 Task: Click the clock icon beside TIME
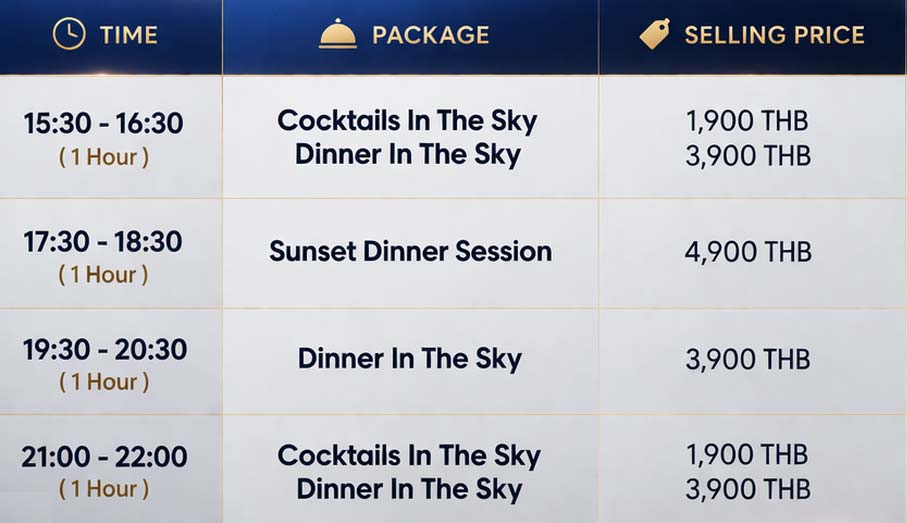[x=69, y=34]
